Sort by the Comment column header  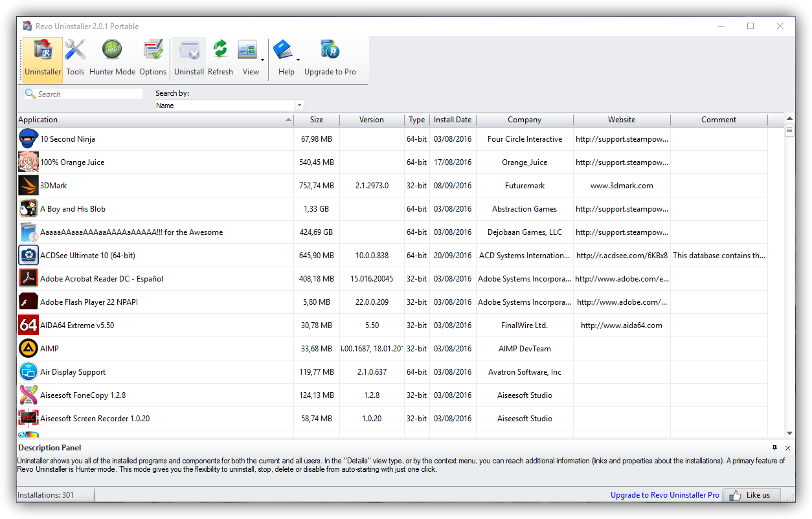tap(719, 120)
